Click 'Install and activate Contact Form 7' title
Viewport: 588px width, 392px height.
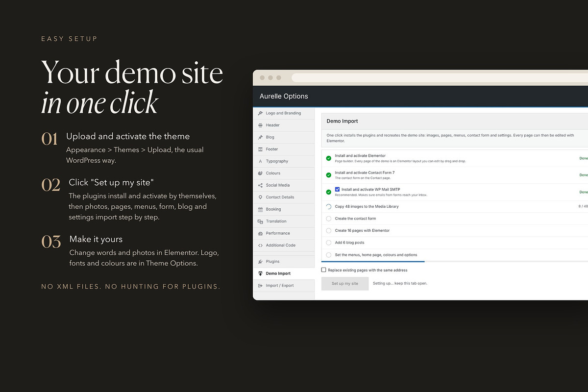(365, 172)
